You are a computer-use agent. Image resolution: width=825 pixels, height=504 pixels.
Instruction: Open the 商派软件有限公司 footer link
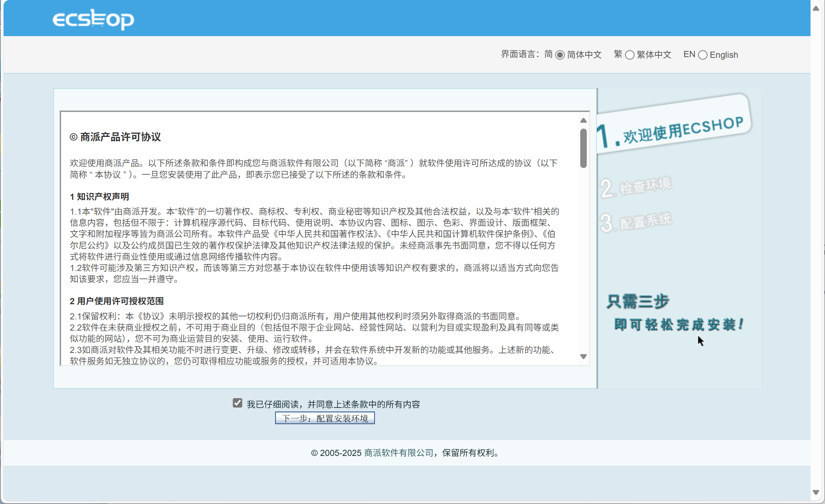click(x=399, y=453)
